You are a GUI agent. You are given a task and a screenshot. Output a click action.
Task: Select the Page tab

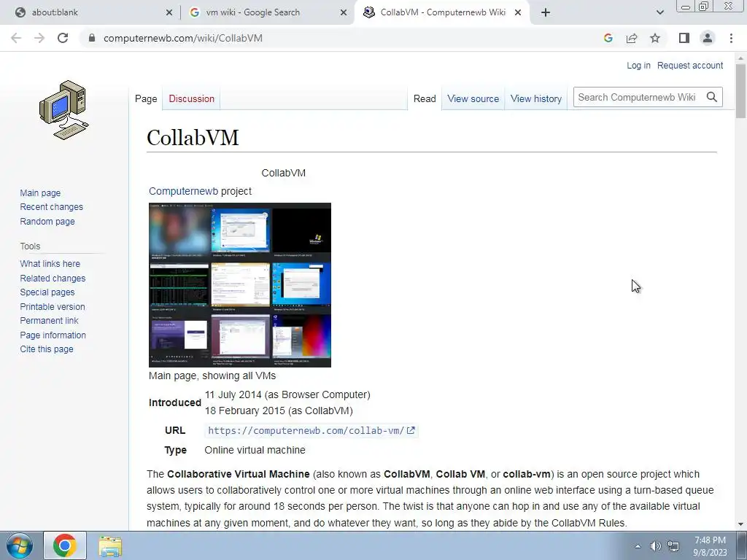pos(146,98)
